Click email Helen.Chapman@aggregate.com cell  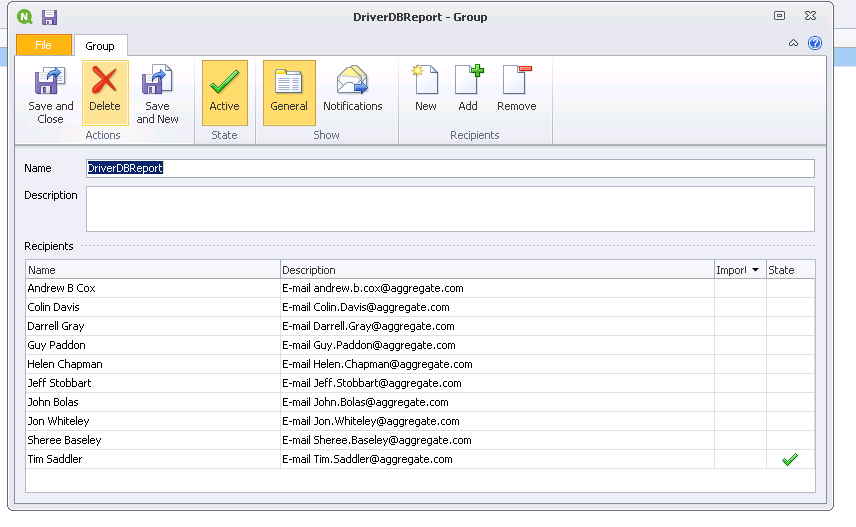coord(497,364)
